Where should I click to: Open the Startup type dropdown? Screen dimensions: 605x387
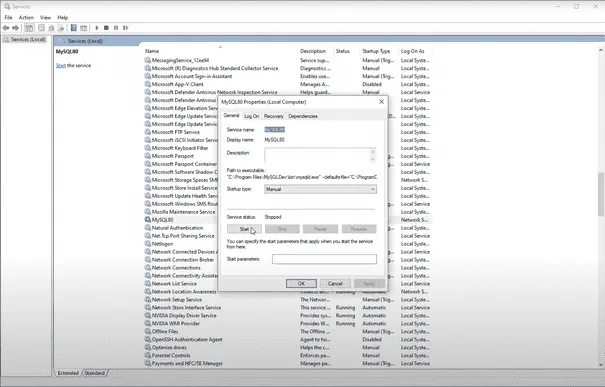pyautogui.click(x=320, y=189)
